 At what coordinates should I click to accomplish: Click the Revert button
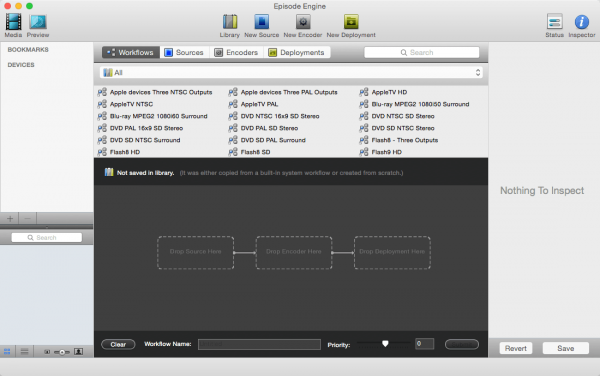tap(515, 348)
